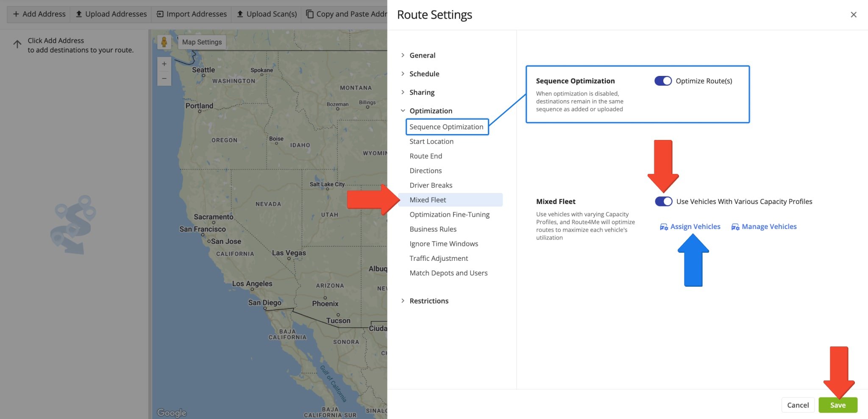This screenshot has height=419, width=868.
Task: Click the General section heading text
Action: (x=422, y=55)
